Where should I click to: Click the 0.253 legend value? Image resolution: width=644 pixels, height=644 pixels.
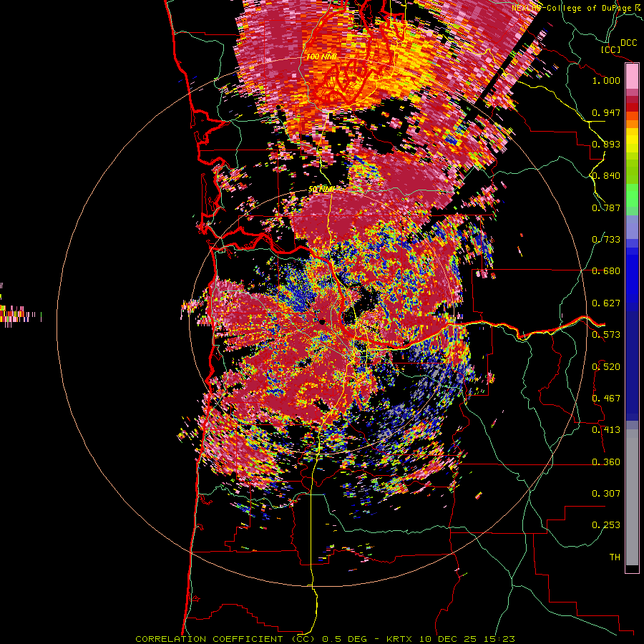(606, 525)
